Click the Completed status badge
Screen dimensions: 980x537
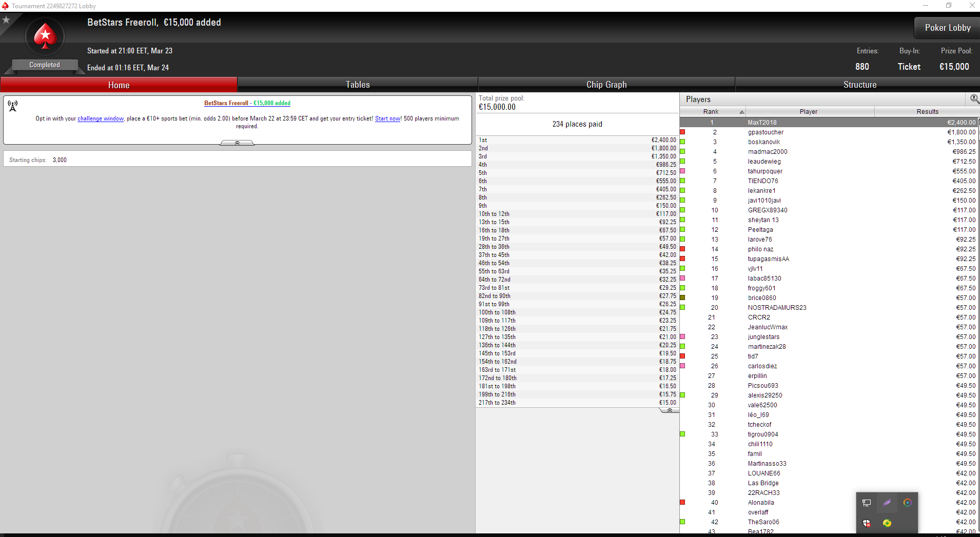45,65
